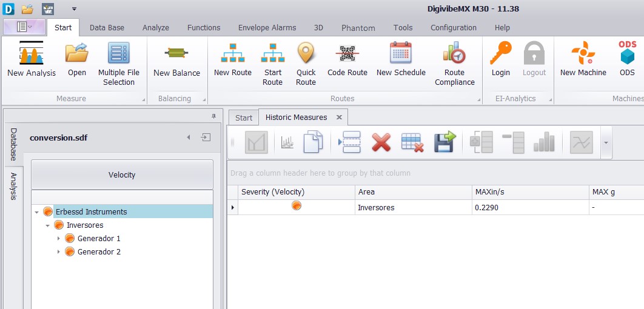The width and height of the screenshot is (644, 309).
Task: Expand the Generador 1 tree node
Action: (58, 239)
